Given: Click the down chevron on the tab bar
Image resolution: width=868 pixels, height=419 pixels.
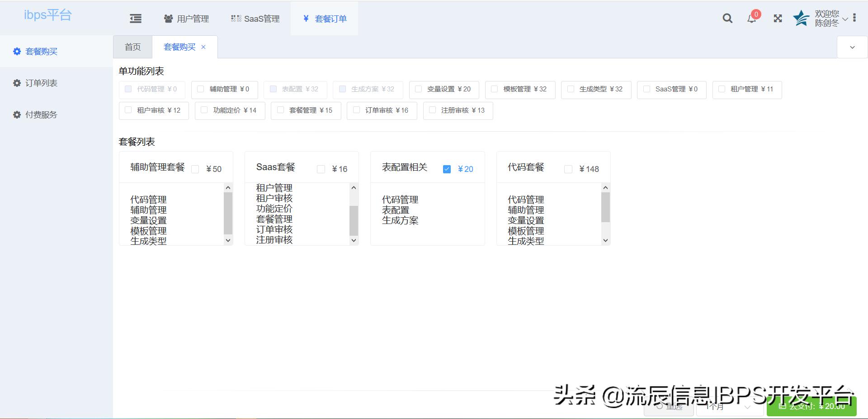Looking at the screenshot, I should [852, 47].
